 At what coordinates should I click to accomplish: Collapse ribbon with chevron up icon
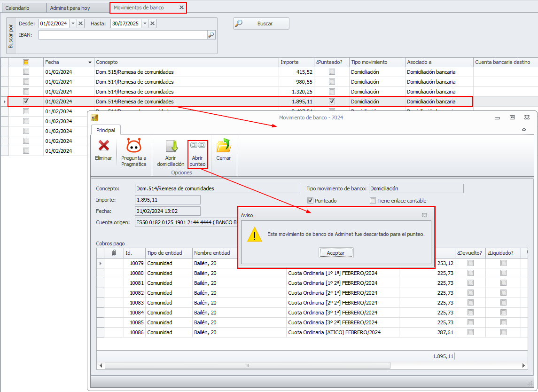pyautogui.click(x=524, y=130)
